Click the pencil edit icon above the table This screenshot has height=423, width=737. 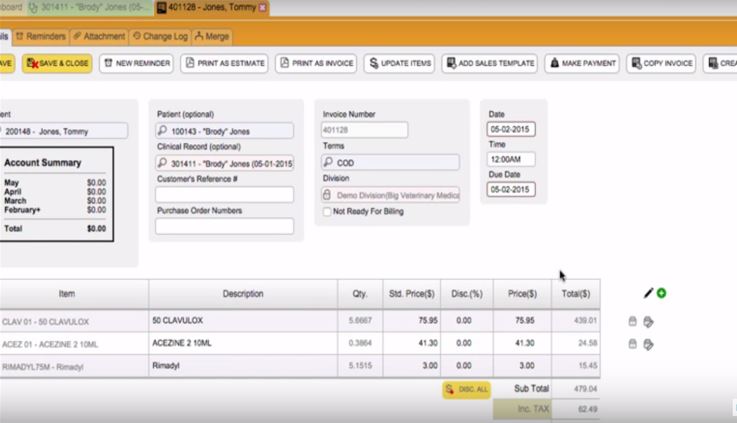[649, 293]
